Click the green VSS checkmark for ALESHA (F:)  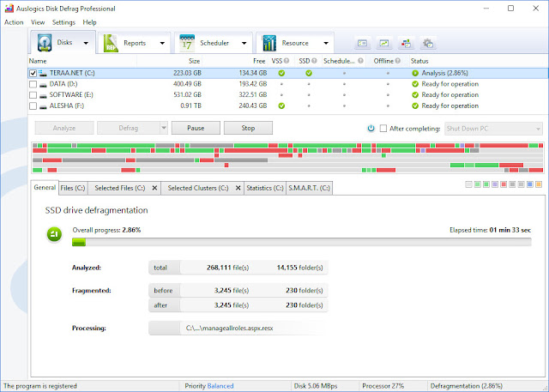(281, 106)
